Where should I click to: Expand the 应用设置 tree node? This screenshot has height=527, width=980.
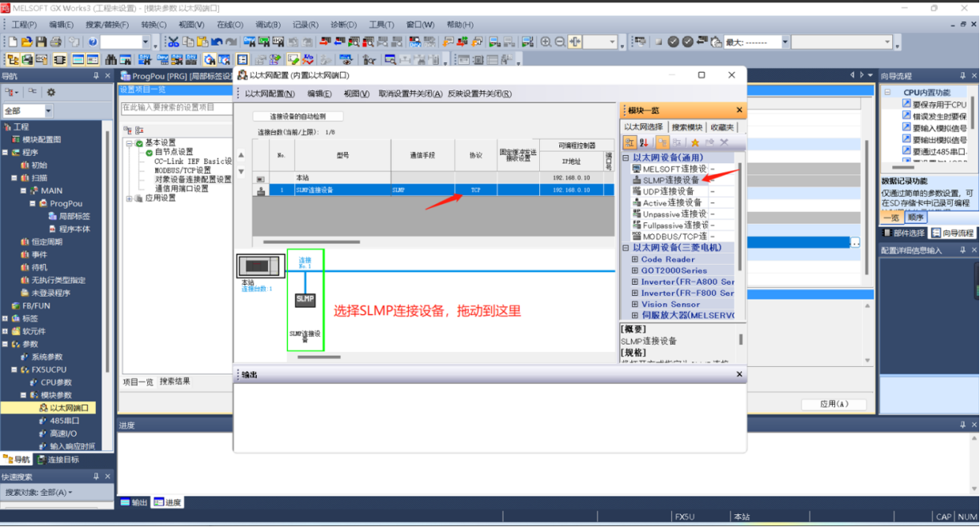130,198
